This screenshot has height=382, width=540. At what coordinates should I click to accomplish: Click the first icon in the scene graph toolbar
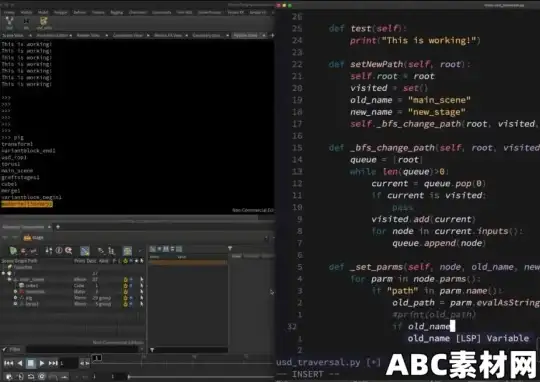point(13,251)
